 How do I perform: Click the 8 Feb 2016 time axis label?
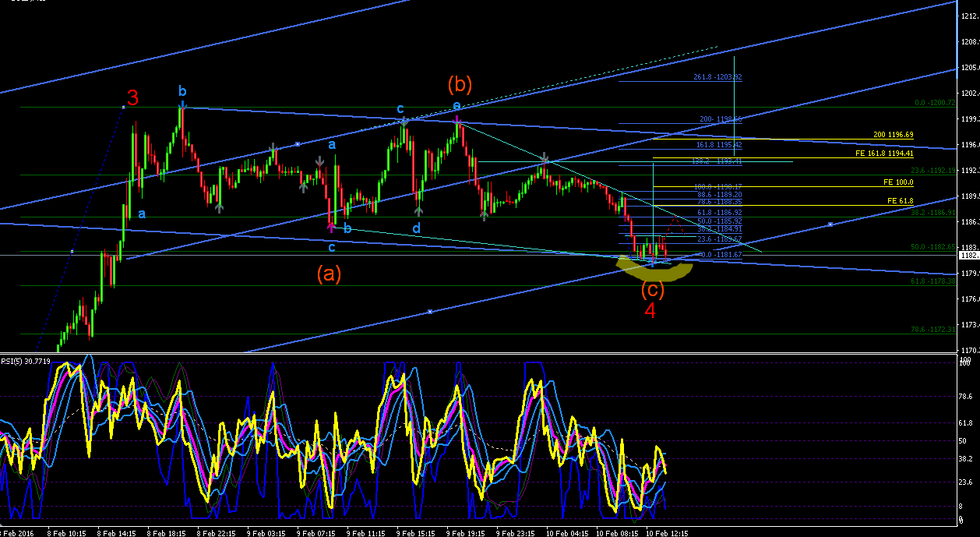(16, 533)
